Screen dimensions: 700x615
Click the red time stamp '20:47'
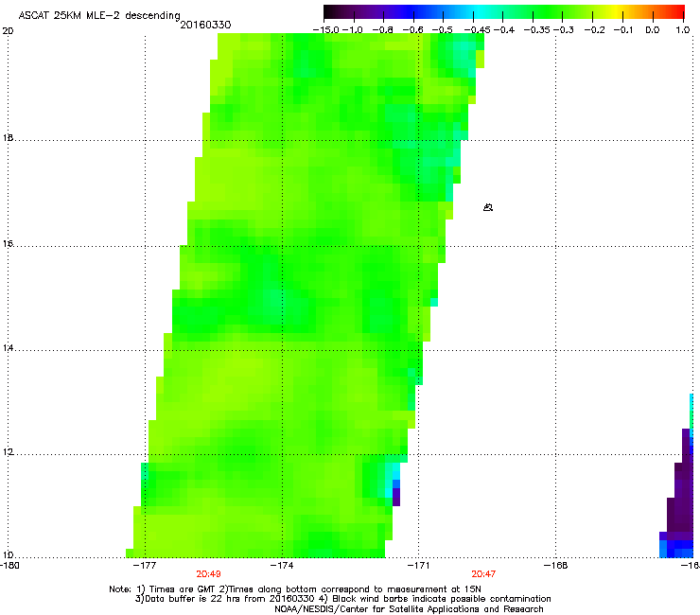(x=483, y=574)
